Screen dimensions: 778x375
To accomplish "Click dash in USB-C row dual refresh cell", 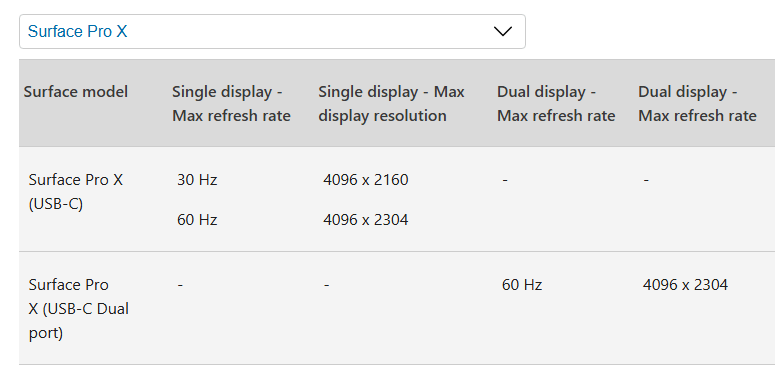I will 505,181.
